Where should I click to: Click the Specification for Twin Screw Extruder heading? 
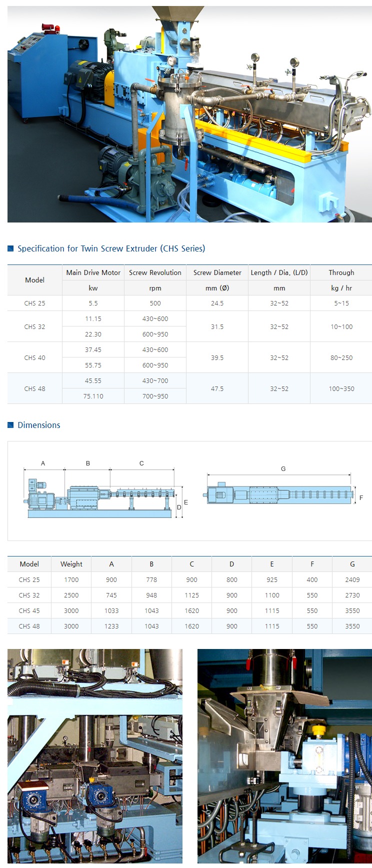(111, 248)
